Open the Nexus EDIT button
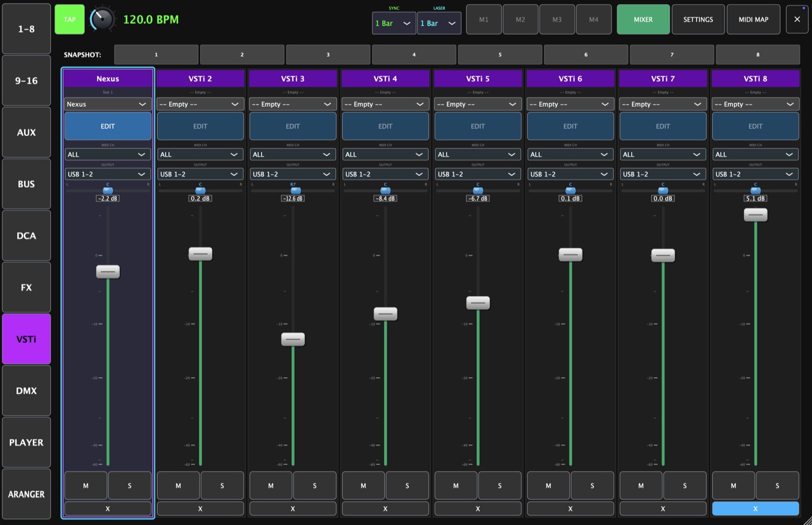 click(x=108, y=126)
